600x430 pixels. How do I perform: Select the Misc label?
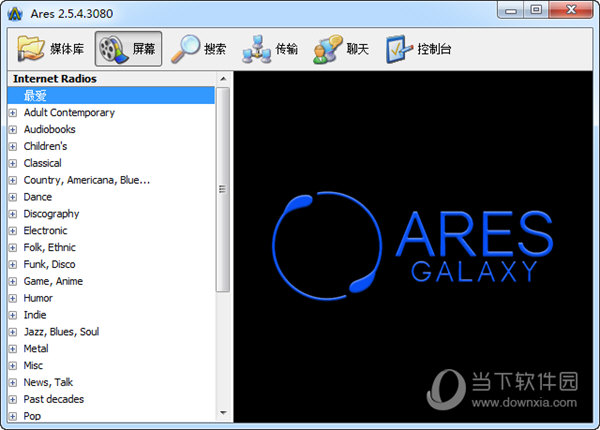point(33,365)
